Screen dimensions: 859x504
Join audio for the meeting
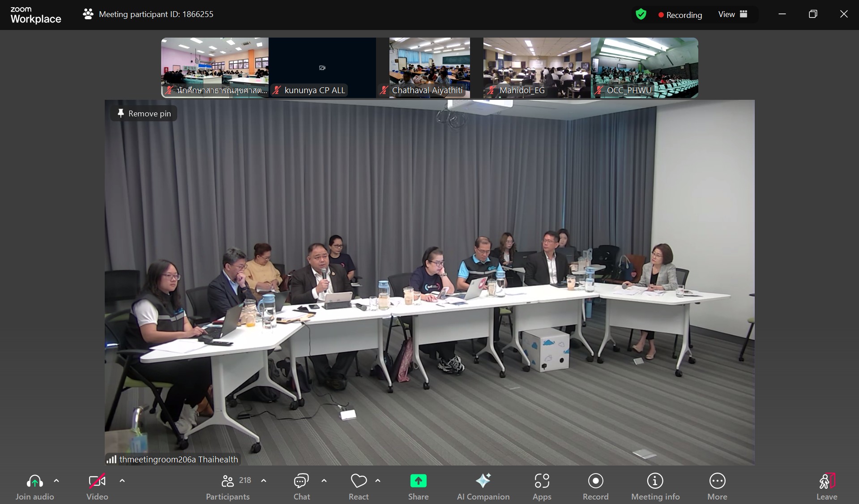click(x=34, y=487)
